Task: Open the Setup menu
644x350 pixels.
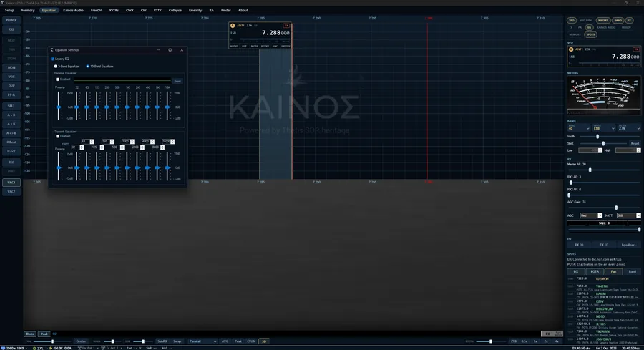Action: point(9,10)
